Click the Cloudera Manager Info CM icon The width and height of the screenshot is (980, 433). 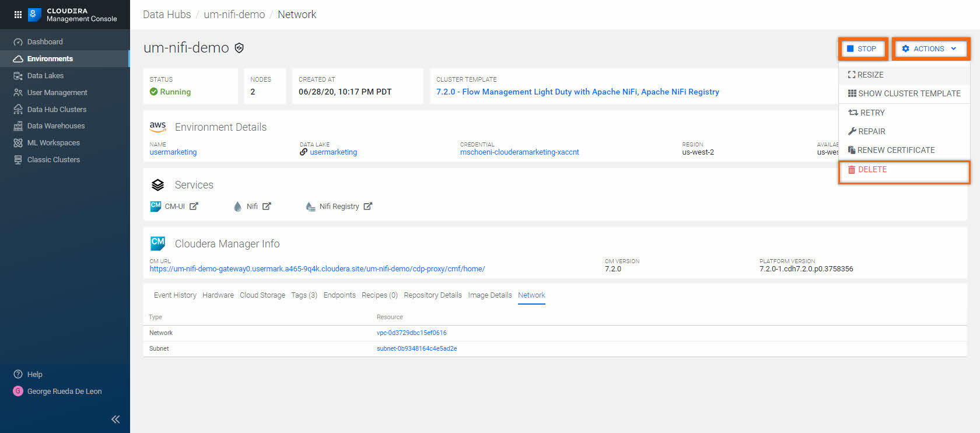(x=157, y=243)
